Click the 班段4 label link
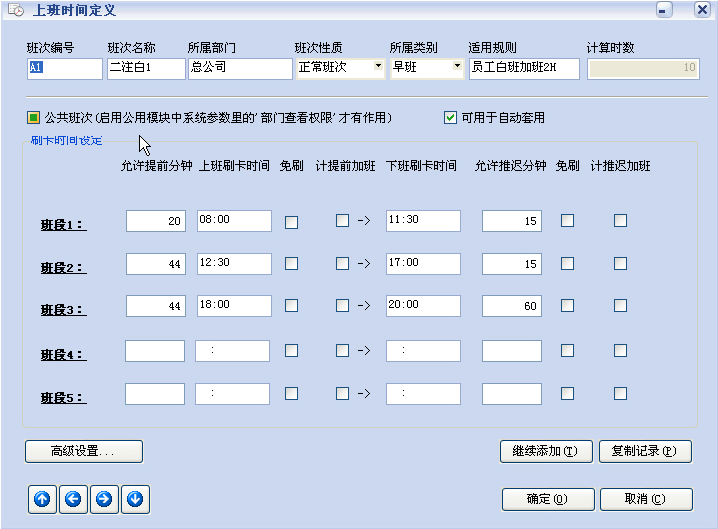This screenshot has height=529, width=718. pos(63,355)
